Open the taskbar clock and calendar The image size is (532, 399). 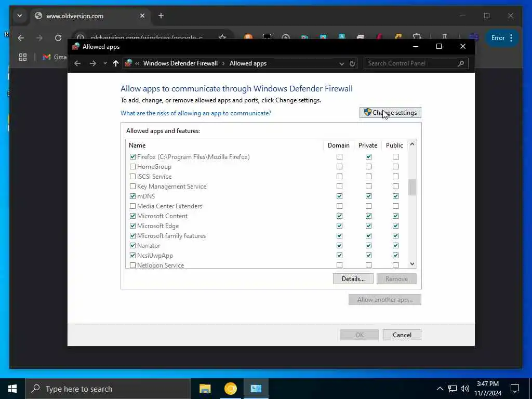(x=487, y=389)
